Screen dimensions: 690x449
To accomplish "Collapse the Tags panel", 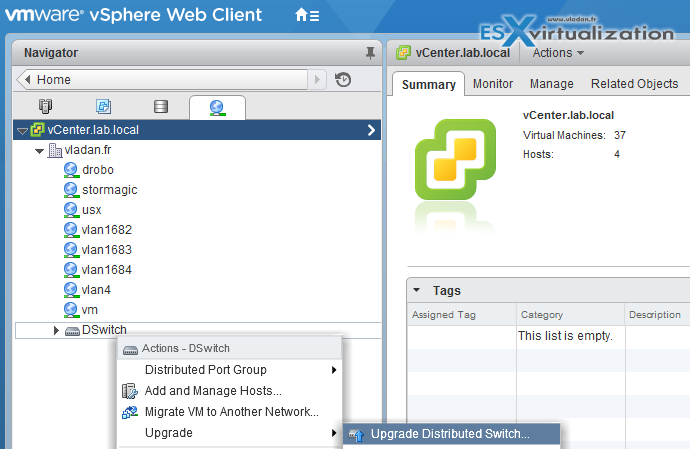I will pyautogui.click(x=416, y=290).
